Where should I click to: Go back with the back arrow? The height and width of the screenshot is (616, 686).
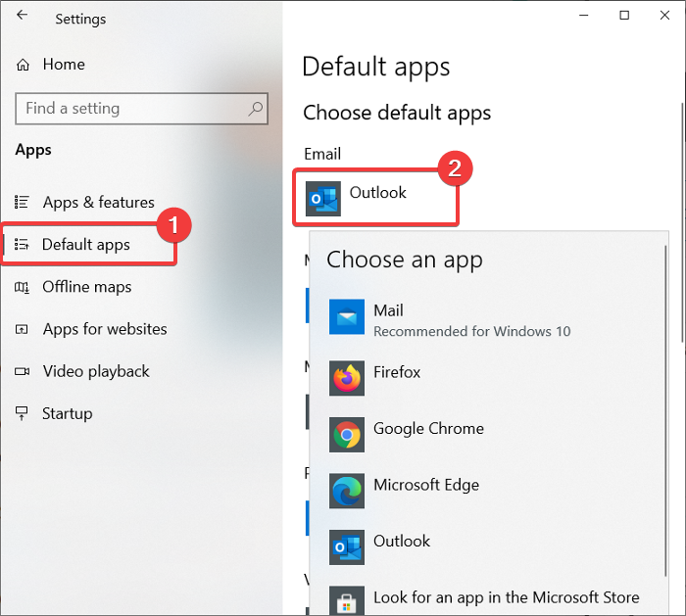[x=23, y=17]
